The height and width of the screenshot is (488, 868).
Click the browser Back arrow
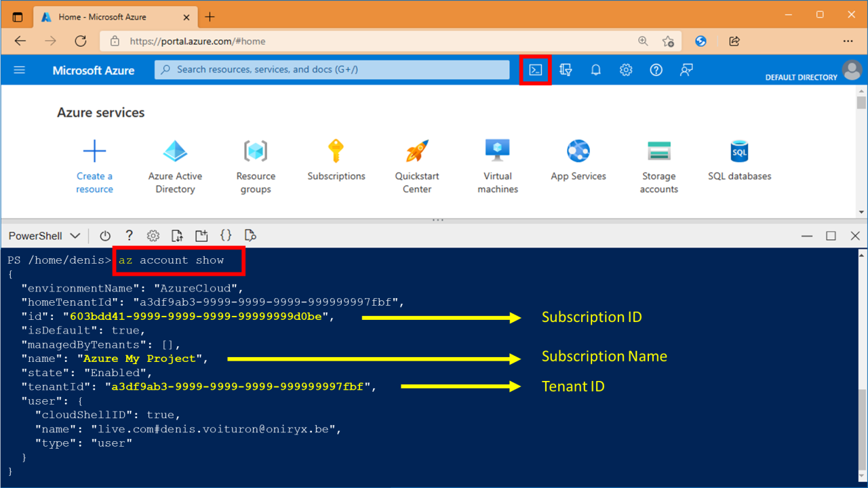point(20,41)
